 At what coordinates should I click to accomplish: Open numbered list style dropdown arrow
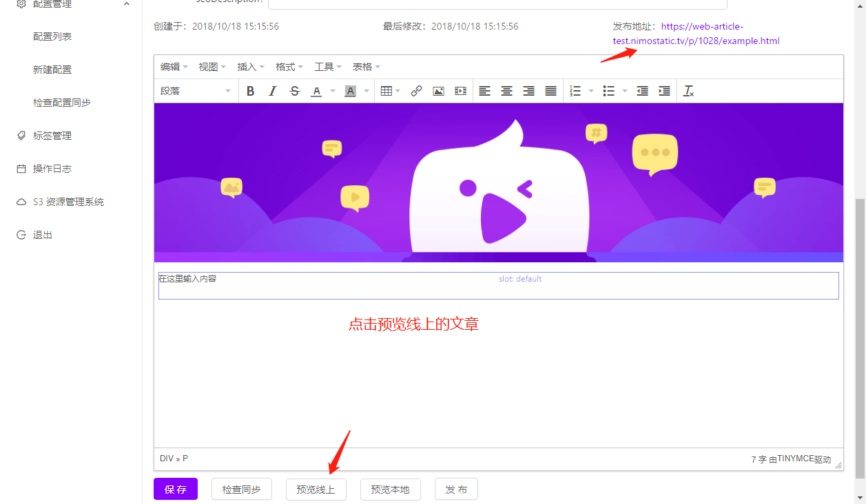[591, 91]
